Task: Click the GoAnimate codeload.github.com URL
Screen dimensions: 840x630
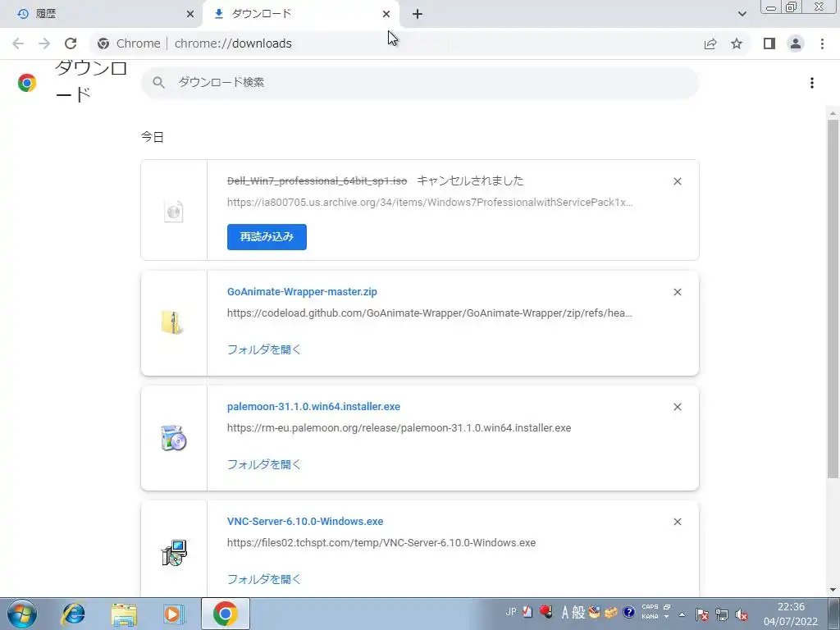Action: [430, 313]
